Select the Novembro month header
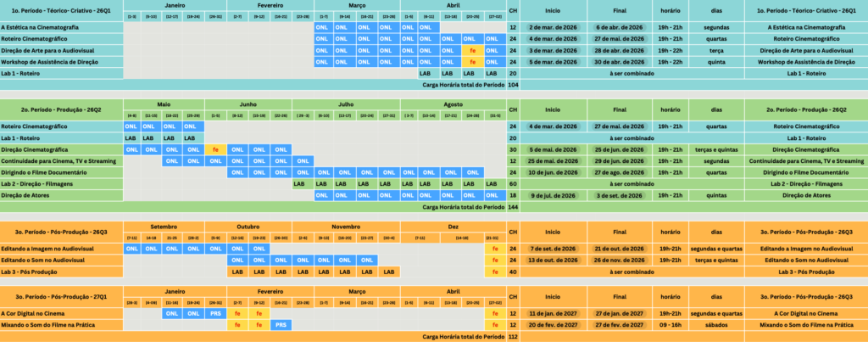The width and height of the screenshot is (868, 342). point(345,227)
